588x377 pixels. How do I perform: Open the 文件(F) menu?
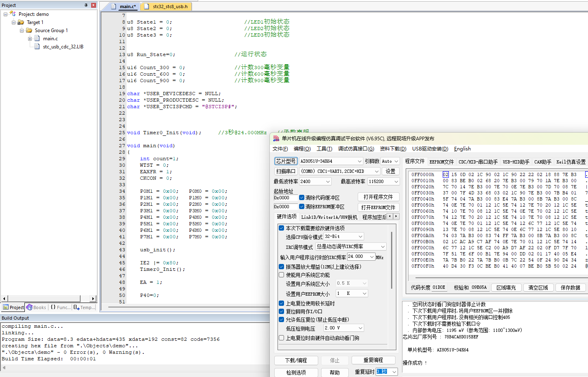280,149
